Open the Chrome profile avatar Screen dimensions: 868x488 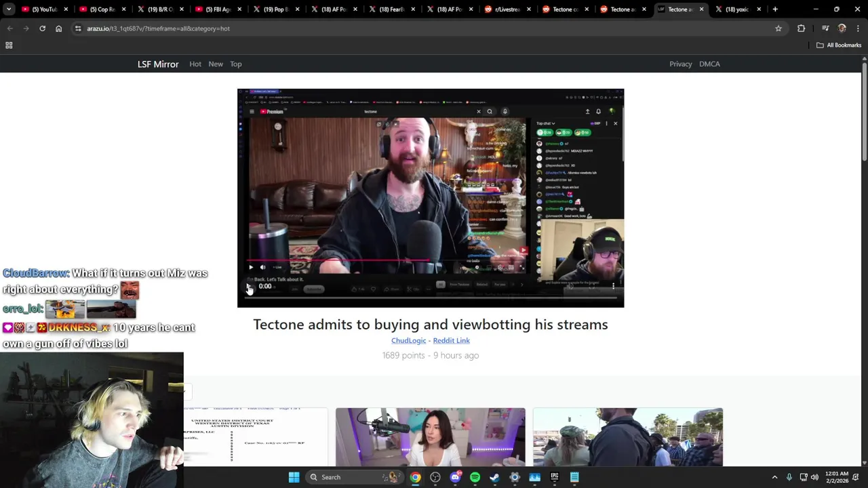click(842, 28)
